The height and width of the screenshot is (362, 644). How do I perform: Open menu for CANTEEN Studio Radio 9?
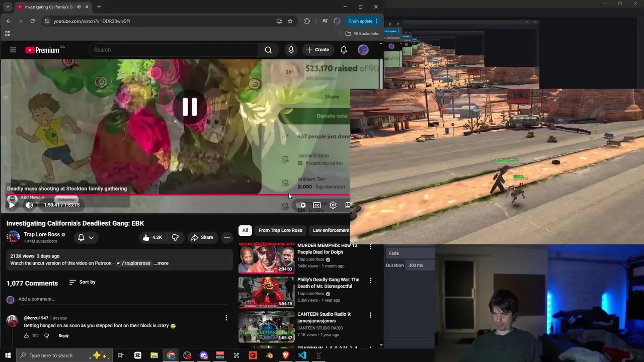371,315
